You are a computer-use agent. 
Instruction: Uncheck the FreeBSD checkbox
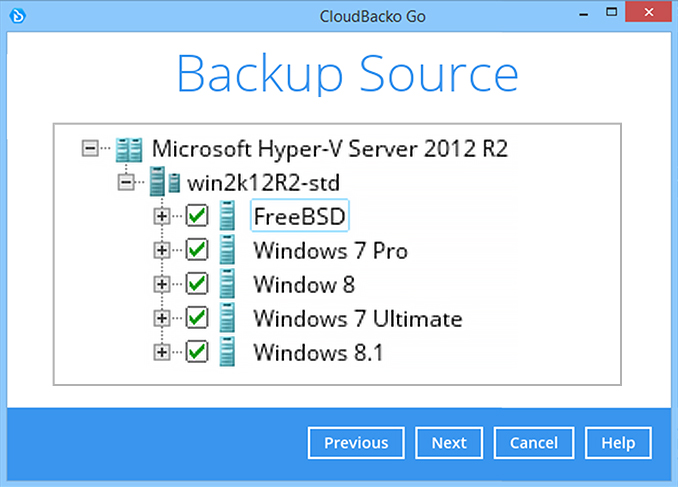(x=197, y=215)
